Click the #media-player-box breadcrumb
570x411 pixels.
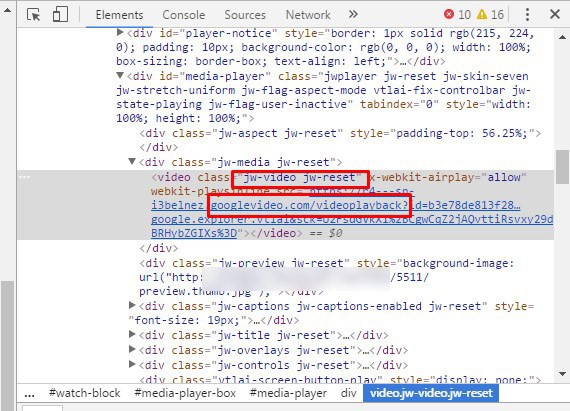(185, 393)
